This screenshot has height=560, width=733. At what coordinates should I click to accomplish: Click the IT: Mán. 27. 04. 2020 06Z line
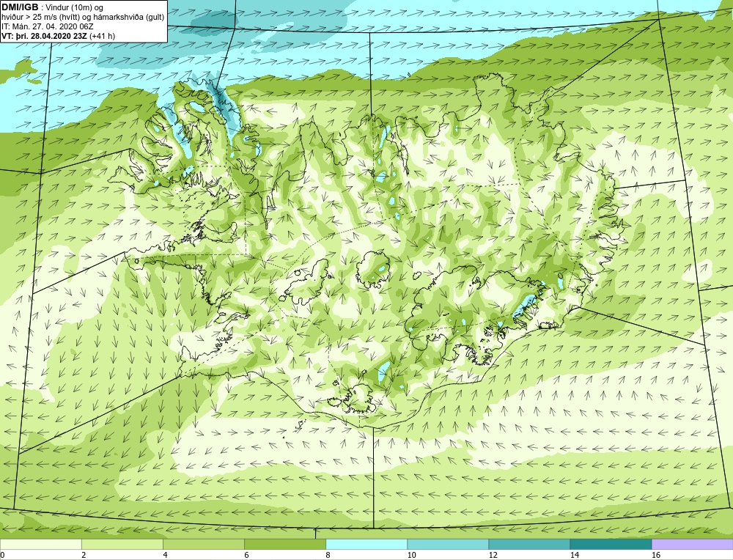click(x=47, y=26)
